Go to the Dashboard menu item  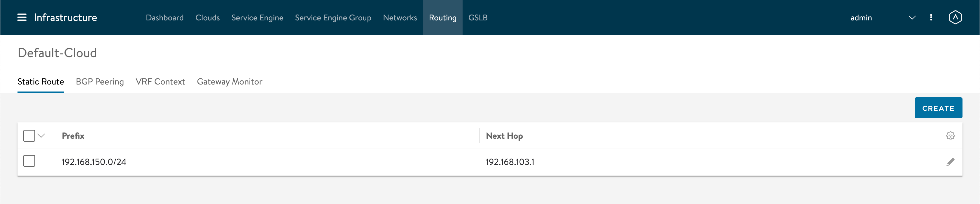(164, 17)
